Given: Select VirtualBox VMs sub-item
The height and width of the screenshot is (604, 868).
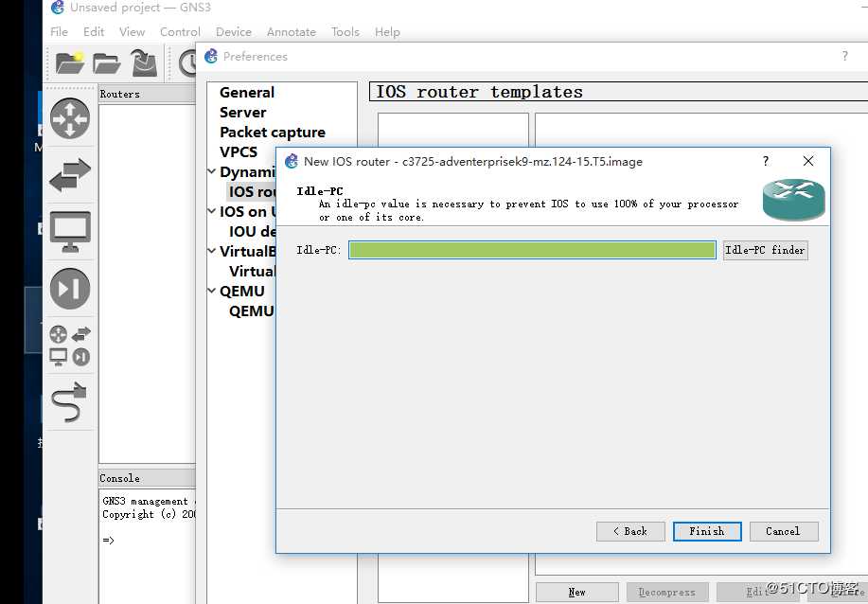Looking at the screenshot, I should (x=252, y=272).
